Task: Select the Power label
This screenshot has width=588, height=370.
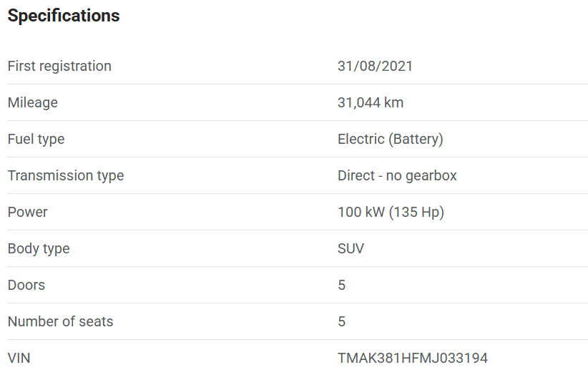Action: point(28,212)
